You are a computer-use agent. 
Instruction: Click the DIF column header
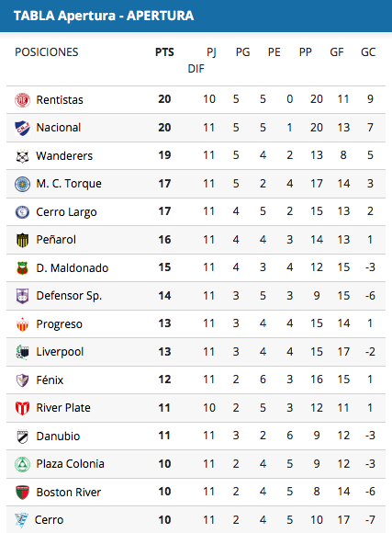[196, 69]
